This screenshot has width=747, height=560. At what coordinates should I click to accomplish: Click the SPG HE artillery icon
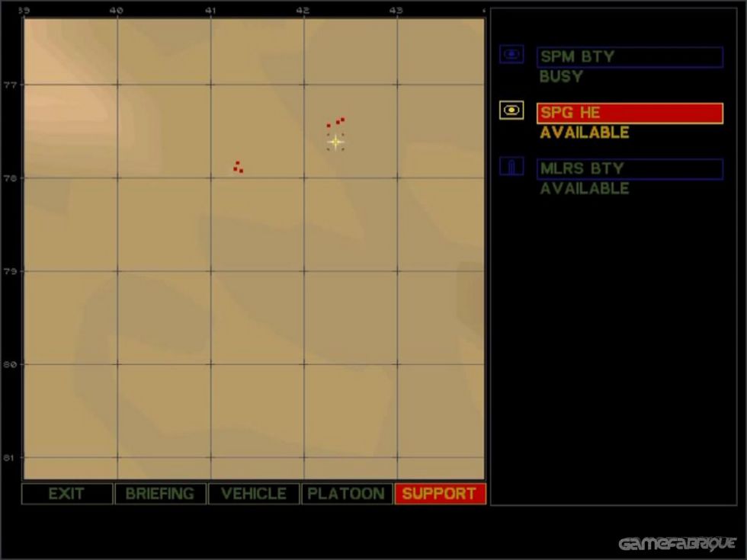pos(511,110)
